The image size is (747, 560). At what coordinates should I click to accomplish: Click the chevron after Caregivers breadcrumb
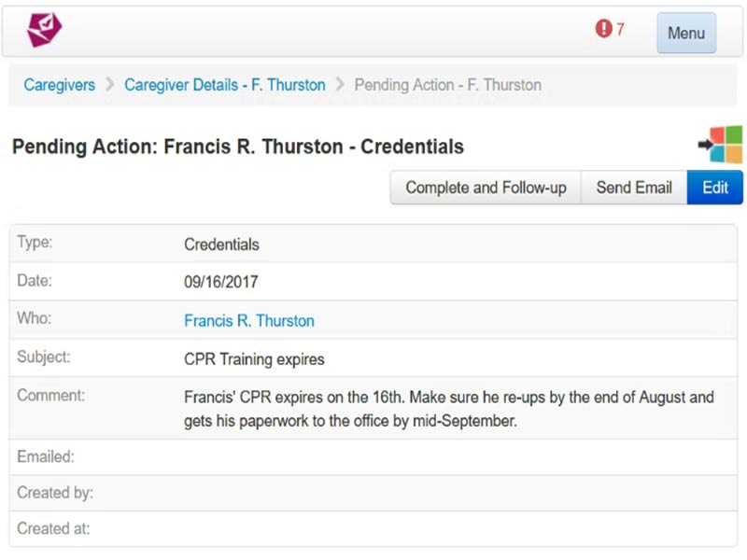pyautogui.click(x=109, y=85)
